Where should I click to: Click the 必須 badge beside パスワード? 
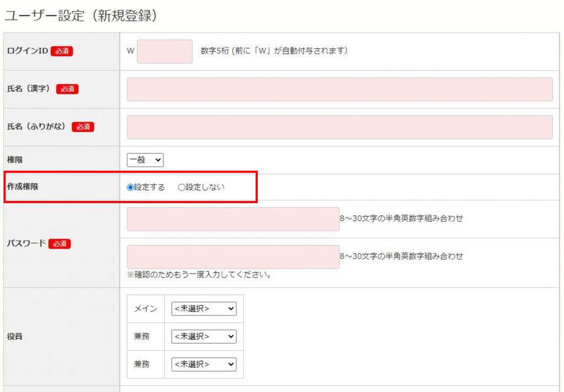click(x=59, y=244)
